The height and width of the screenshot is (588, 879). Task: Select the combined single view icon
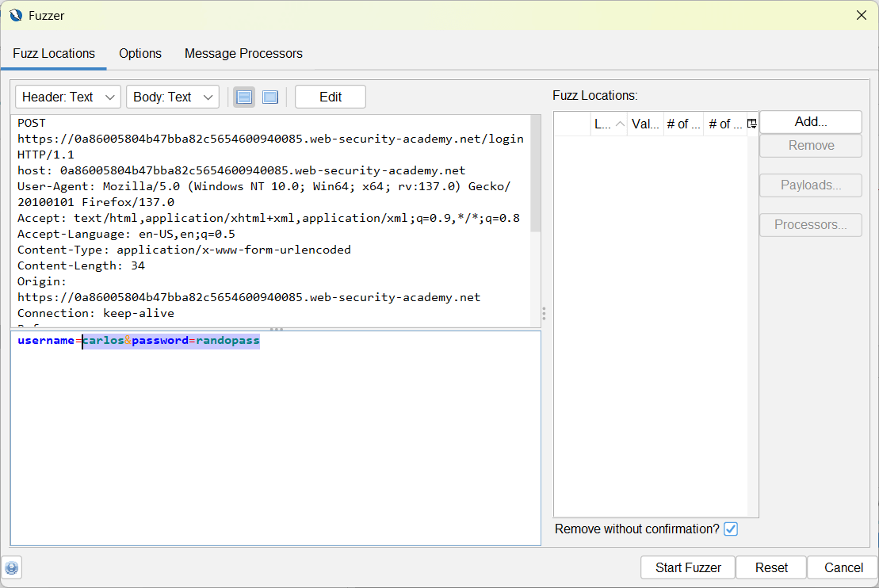pos(269,97)
